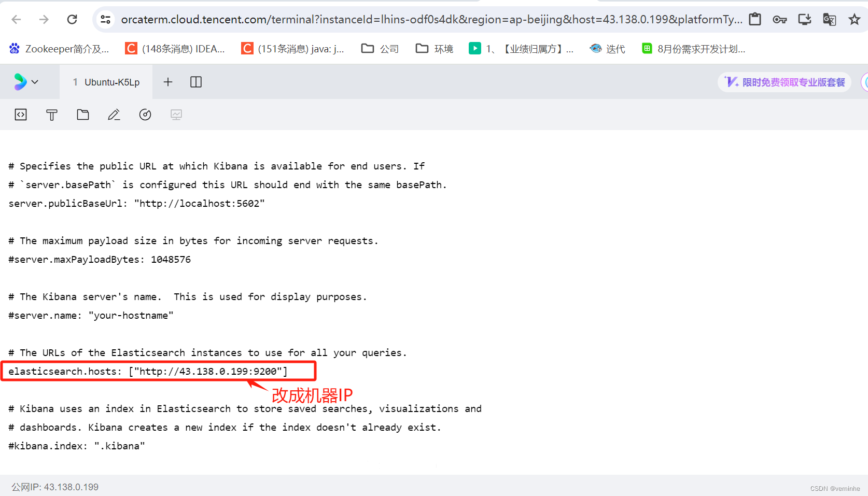Click the clipboard icon beside the address bar
Viewport: 868px width, 496px height.
point(754,19)
